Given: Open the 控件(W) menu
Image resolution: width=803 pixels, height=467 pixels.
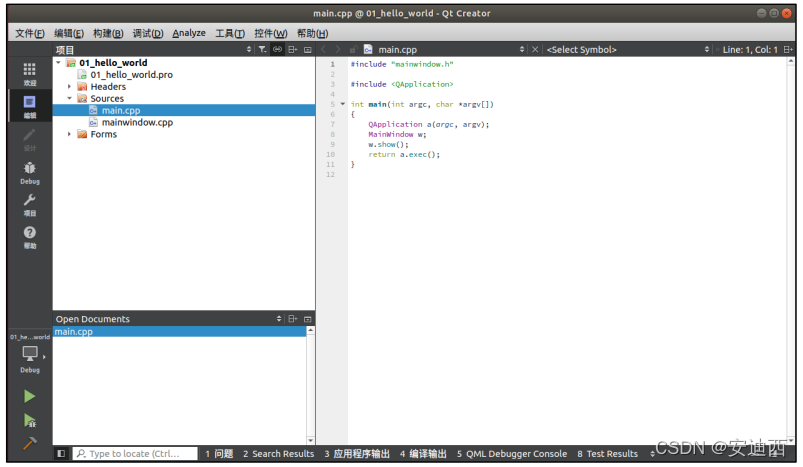Looking at the screenshot, I should coord(270,33).
